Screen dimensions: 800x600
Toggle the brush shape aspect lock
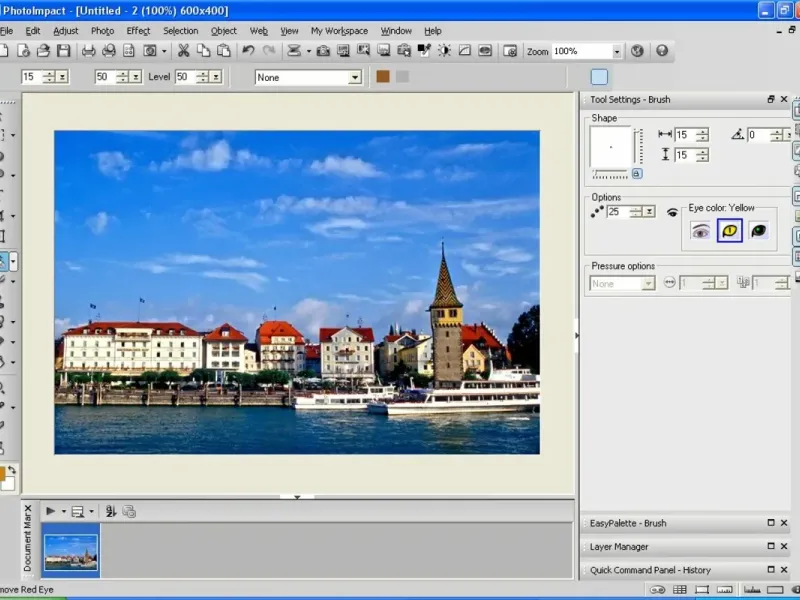coord(637,173)
